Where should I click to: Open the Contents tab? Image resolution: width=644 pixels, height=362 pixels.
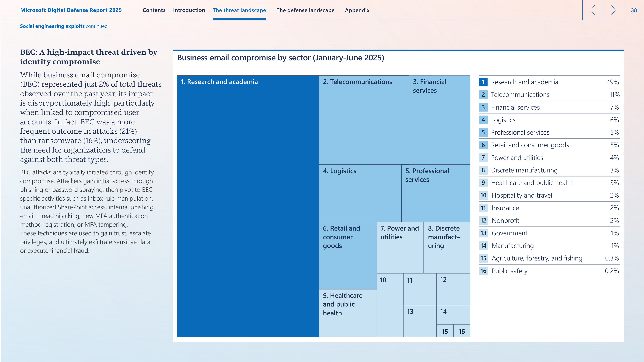[x=154, y=10]
